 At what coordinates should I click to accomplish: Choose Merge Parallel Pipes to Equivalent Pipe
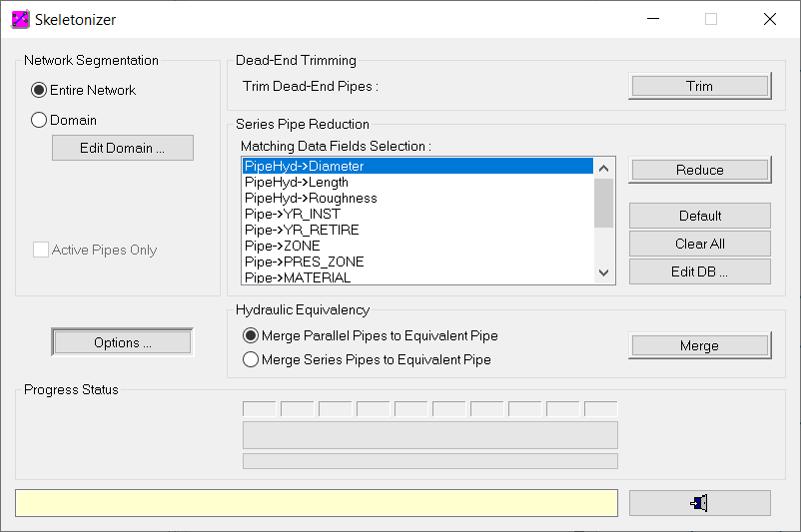[251, 335]
